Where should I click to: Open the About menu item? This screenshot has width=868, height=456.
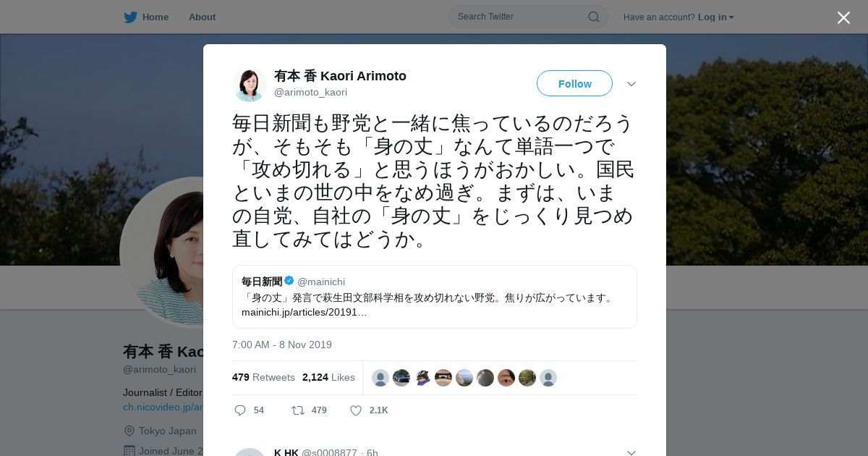(202, 17)
